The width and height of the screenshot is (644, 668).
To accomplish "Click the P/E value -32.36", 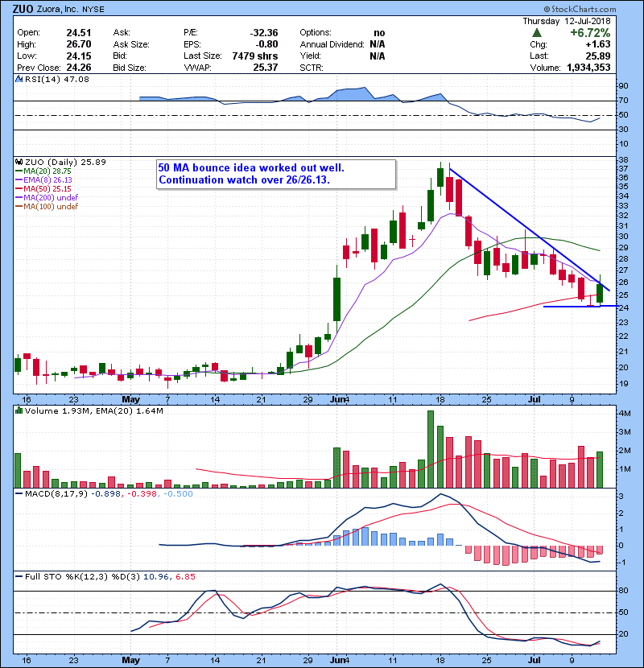I will click(264, 33).
